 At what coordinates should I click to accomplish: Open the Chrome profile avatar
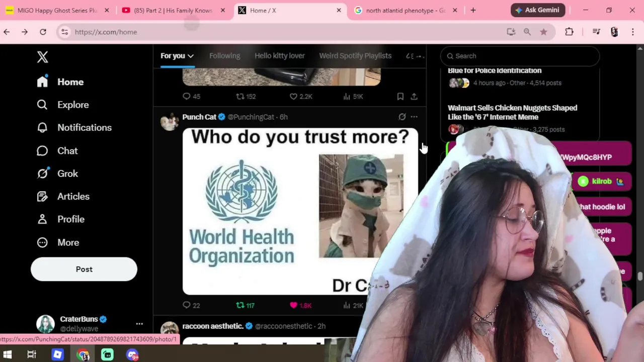(614, 32)
